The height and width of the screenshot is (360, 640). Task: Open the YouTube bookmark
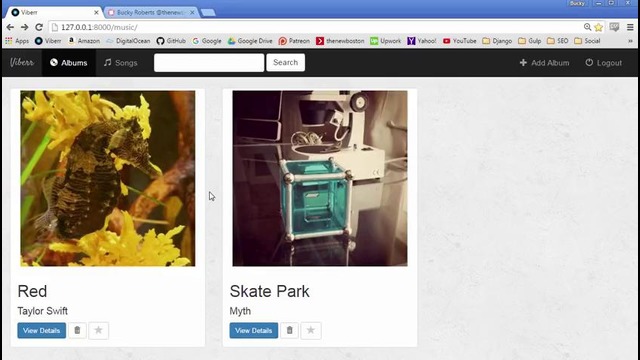[x=460, y=41]
